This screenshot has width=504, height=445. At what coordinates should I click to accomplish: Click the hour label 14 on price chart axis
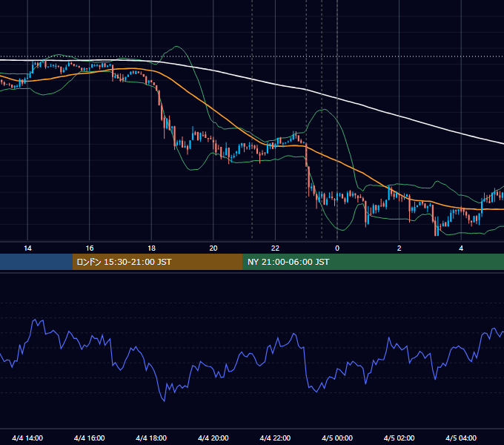[x=27, y=248]
